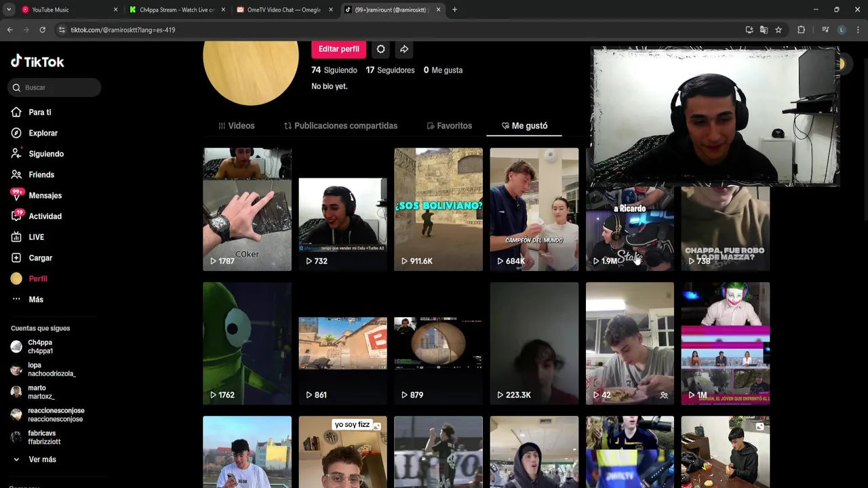868x488 pixels.
Task: Open the yo soy fizz video
Action: coord(342,452)
